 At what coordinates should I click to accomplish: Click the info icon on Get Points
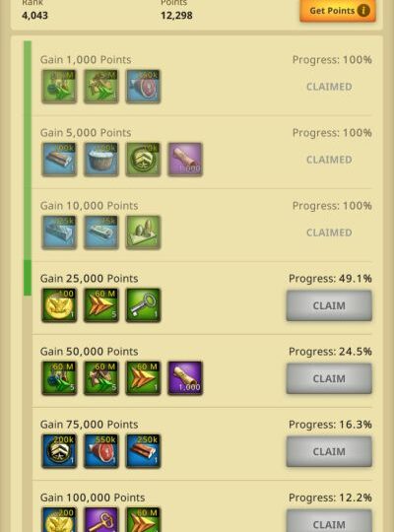(363, 11)
